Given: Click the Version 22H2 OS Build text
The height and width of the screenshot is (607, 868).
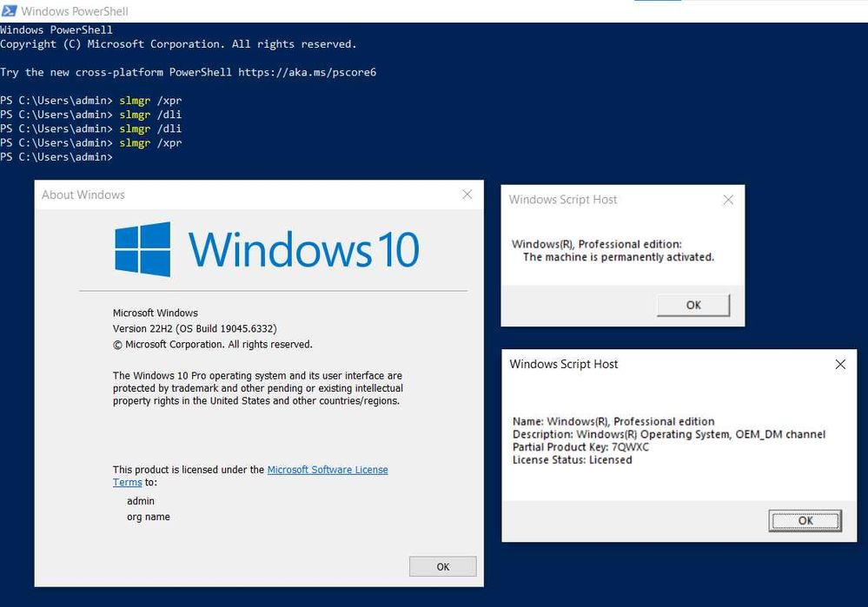Looking at the screenshot, I should pyautogui.click(x=195, y=328).
